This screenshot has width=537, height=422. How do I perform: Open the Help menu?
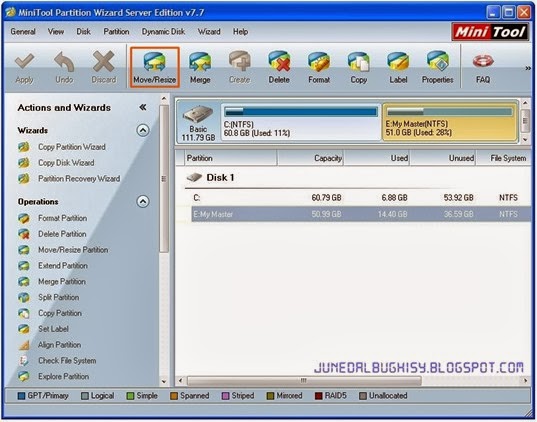[x=240, y=32]
